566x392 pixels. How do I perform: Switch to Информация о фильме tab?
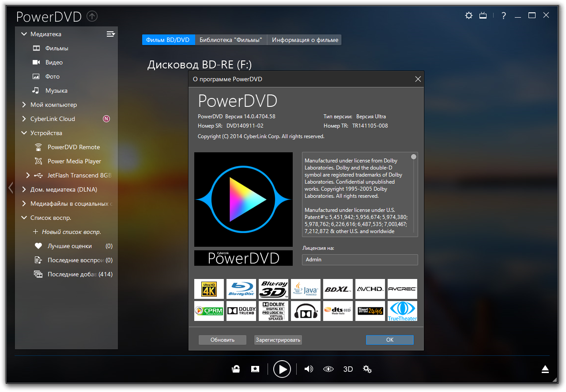pyautogui.click(x=305, y=40)
